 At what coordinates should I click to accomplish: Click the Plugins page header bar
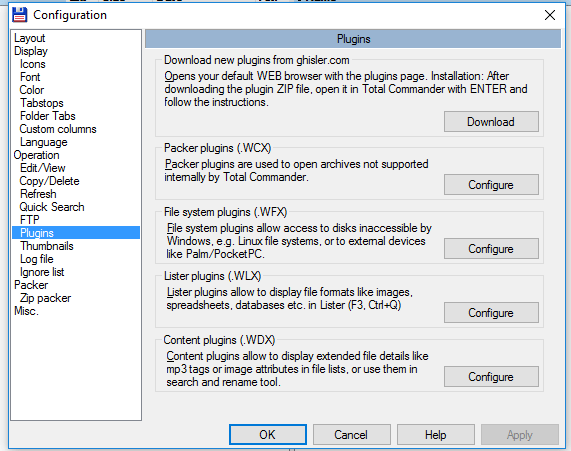(353, 39)
